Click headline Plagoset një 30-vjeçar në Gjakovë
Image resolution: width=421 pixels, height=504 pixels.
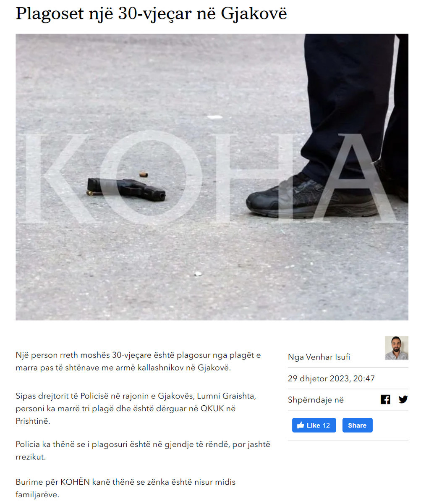click(152, 14)
